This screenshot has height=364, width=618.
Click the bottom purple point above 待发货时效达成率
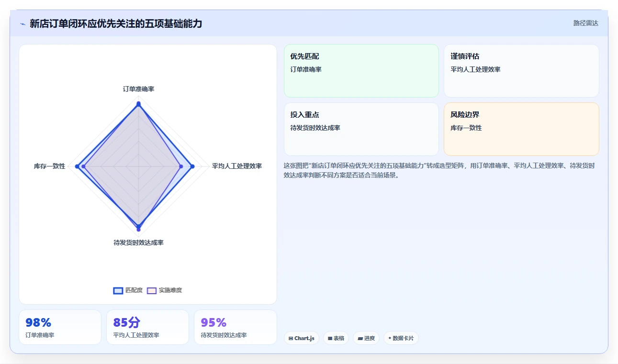[x=138, y=230]
